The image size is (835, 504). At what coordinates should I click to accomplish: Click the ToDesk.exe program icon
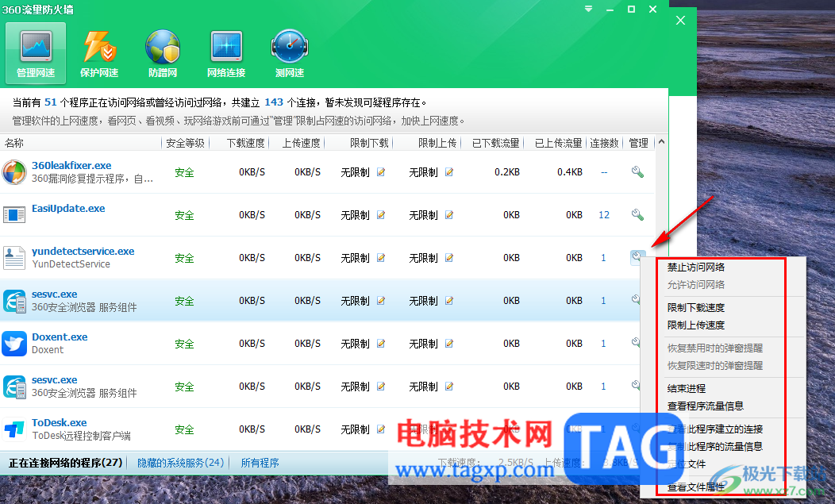coord(13,429)
